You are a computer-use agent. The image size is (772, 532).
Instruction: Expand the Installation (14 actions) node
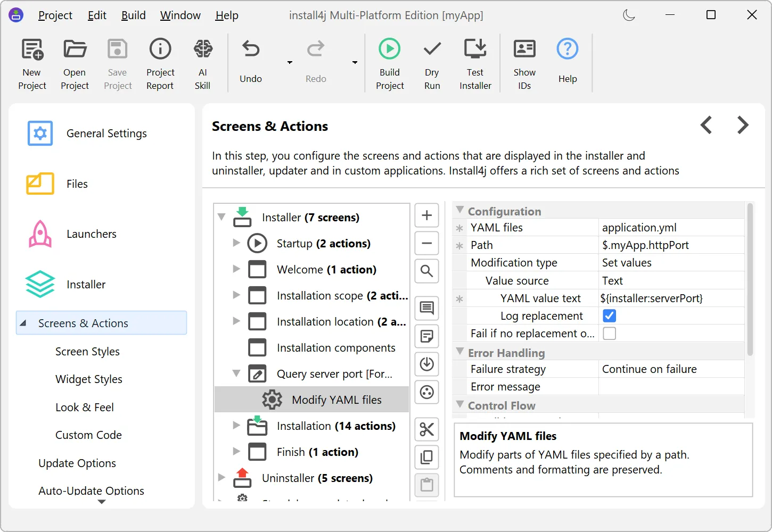(236, 425)
